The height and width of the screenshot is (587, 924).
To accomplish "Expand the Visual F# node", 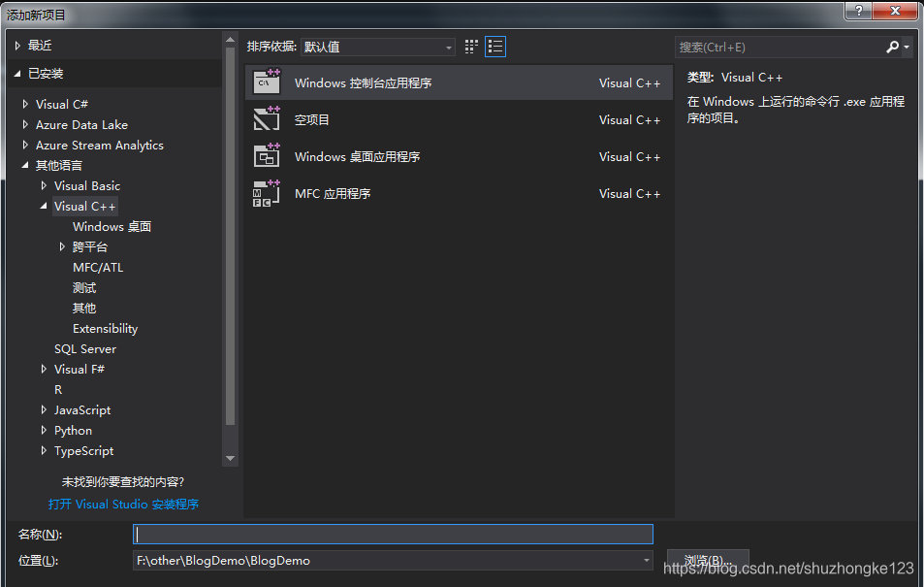I will coord(44,369).
